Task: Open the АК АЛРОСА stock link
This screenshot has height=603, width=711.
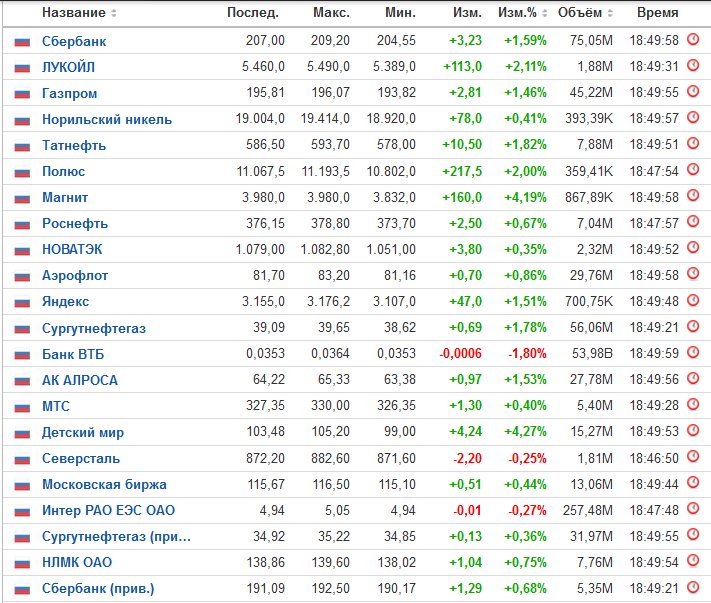Action: coord(80,380)
